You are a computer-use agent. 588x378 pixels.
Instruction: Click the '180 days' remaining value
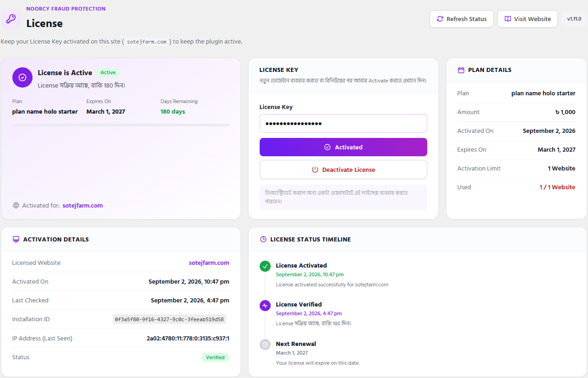pyautogui.click(x=173, y=111)
